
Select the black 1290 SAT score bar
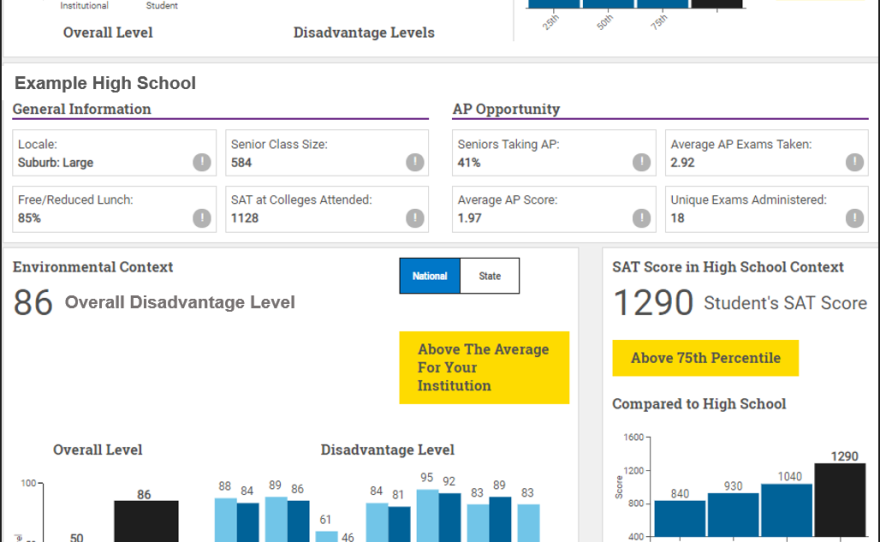[840, 500]
